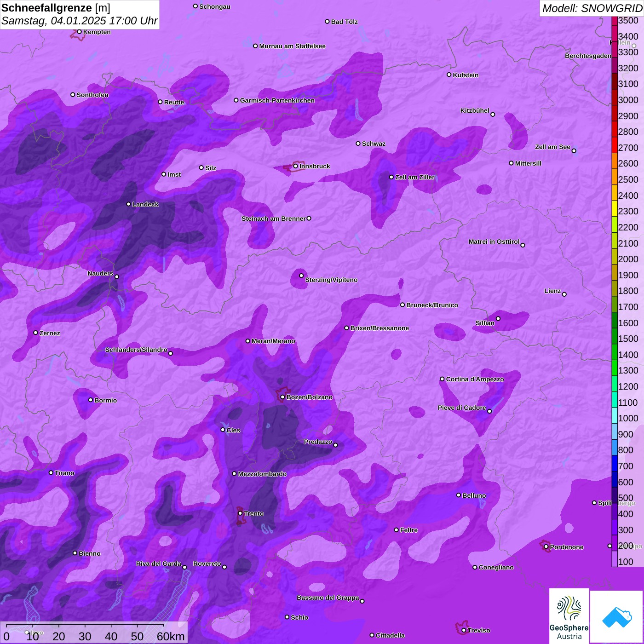Screen dimensions: 644x644
Task: Click the Zernez label
Action: tap(50, 333)
